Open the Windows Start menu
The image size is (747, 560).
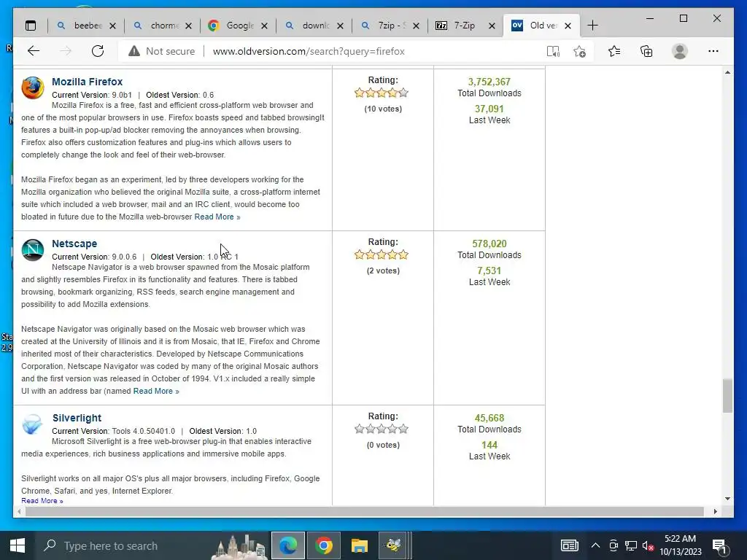(x=18, y=545)
